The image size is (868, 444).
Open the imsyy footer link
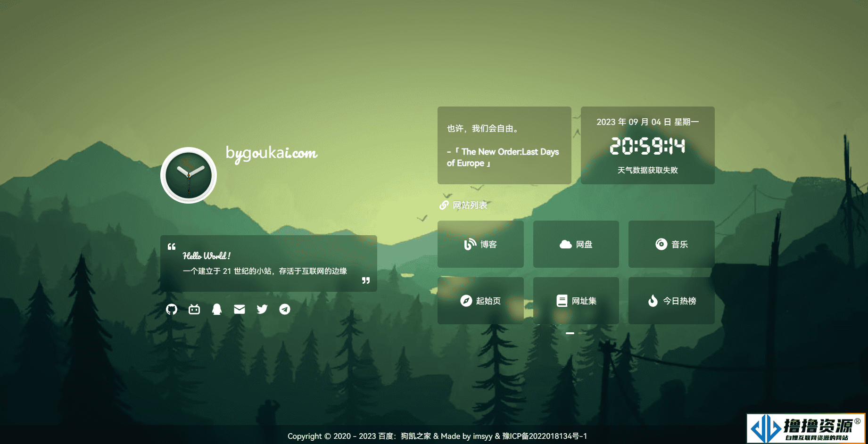coord(483,436)
